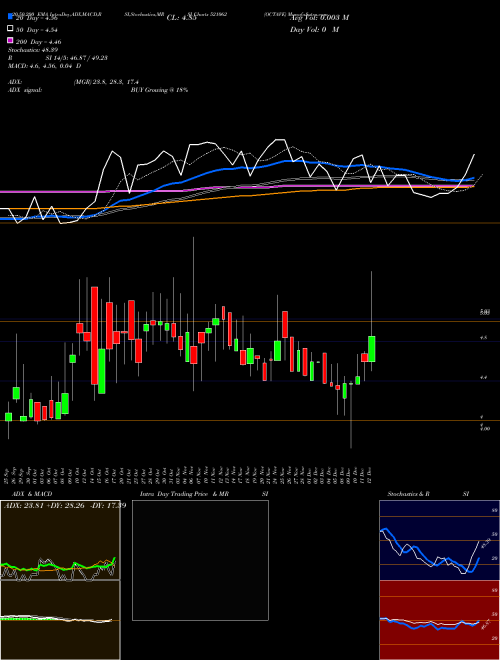Click the Stochastics 48.39 reading
Image resolution: width=500 pixels, height=660 pixels.
[33, 50]
